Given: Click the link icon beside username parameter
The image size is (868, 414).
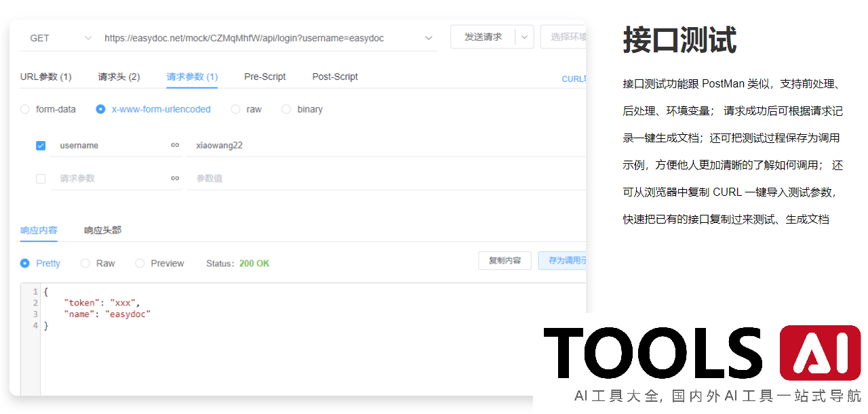Looking at the screenshot, I should coord(175,145).
